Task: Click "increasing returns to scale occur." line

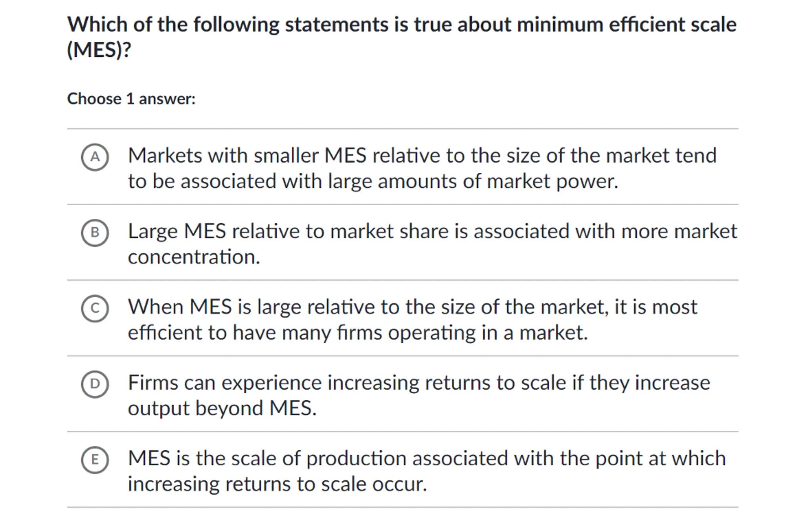Action: coord(277,484)
